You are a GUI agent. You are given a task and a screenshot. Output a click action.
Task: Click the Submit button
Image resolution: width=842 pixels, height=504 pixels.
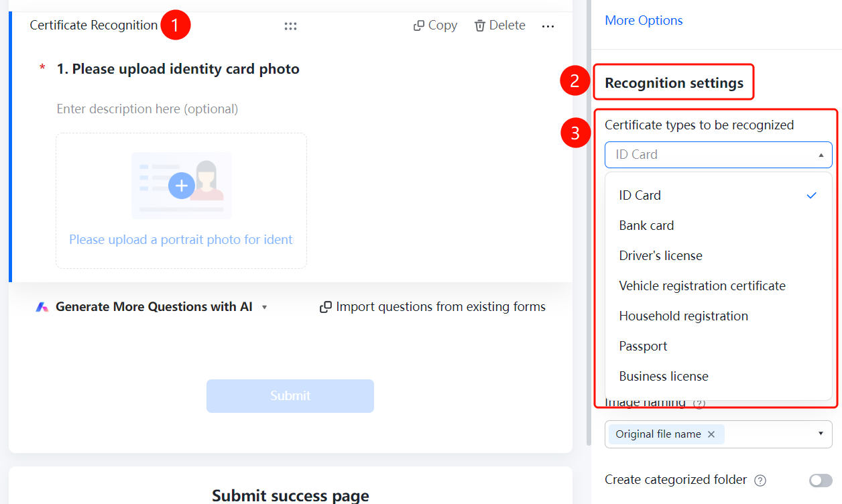(290, 395)
